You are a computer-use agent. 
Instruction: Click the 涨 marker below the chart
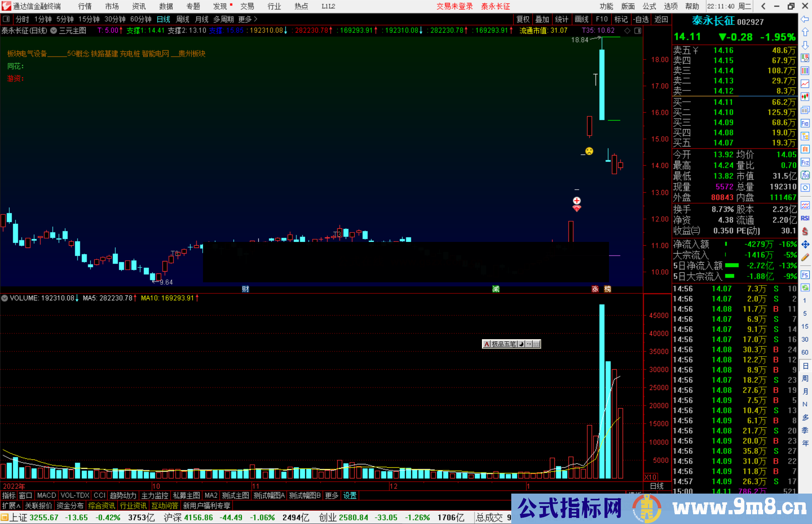[x=595, y=289]
